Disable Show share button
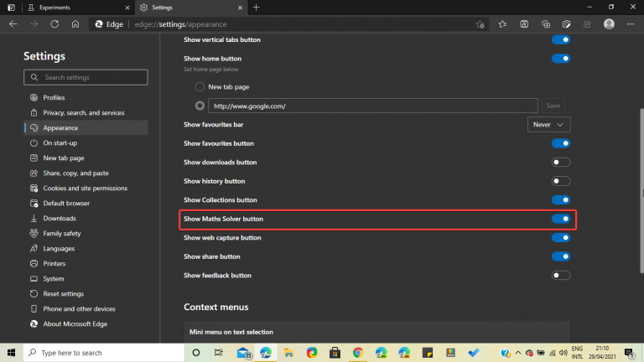Screen dimensions: 644x362 click(x=561, y=256)
